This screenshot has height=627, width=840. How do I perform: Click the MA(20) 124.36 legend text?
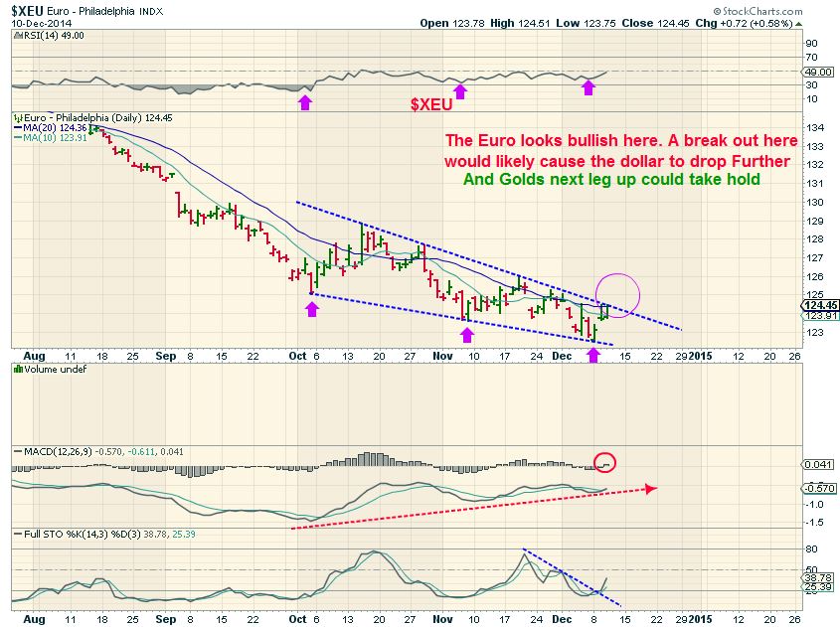pyautogui.click(x=56, y=128)
